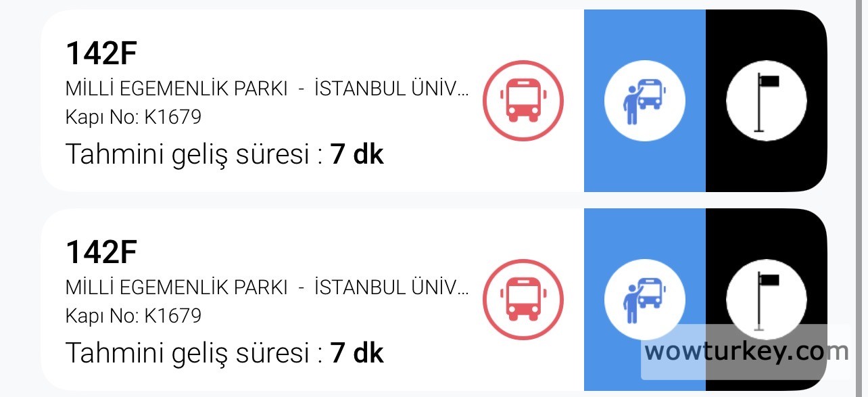Screen dimensions: 868x397
Task: Click the wowturkey.com watermark
Action: 746,352
